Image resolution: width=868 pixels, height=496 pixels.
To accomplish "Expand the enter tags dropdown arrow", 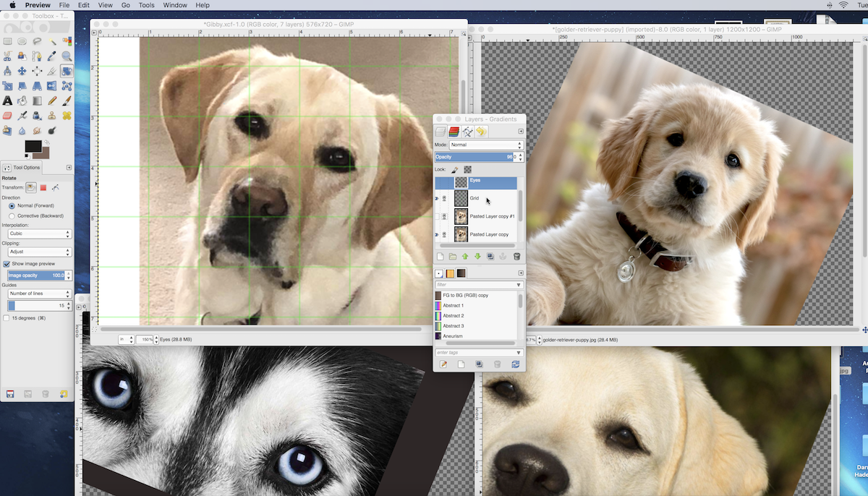I will [x=518, y=353].
